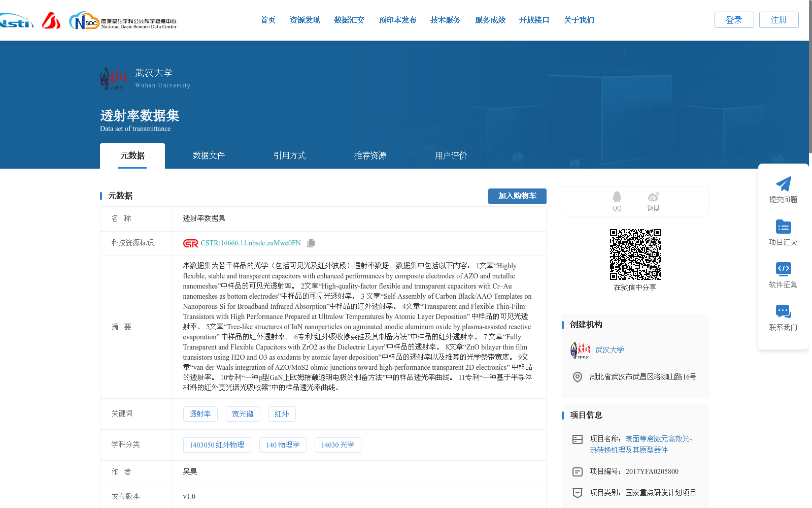Open the 表面等离激元高效光-热转换 project link
This screenshot has width=812, height=508.
(640, 444)
